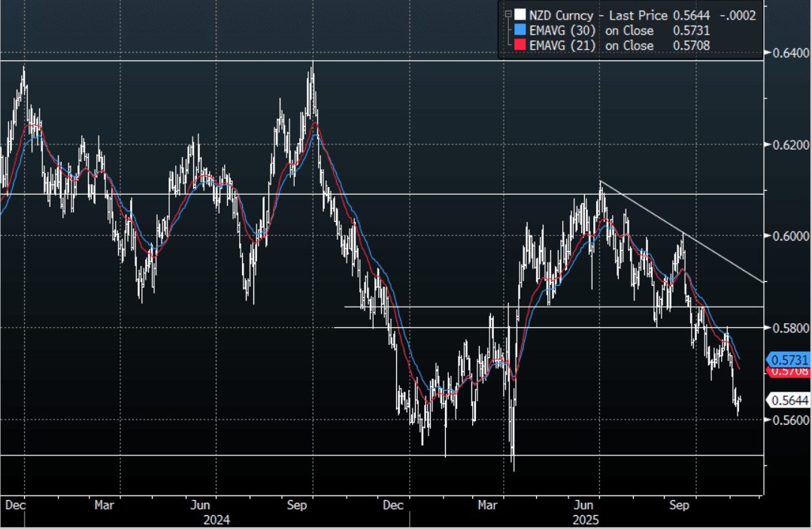Click the Mar label in the 2024 section
Viewport: 812px width, 530px height.
click(x=104, y=504)
